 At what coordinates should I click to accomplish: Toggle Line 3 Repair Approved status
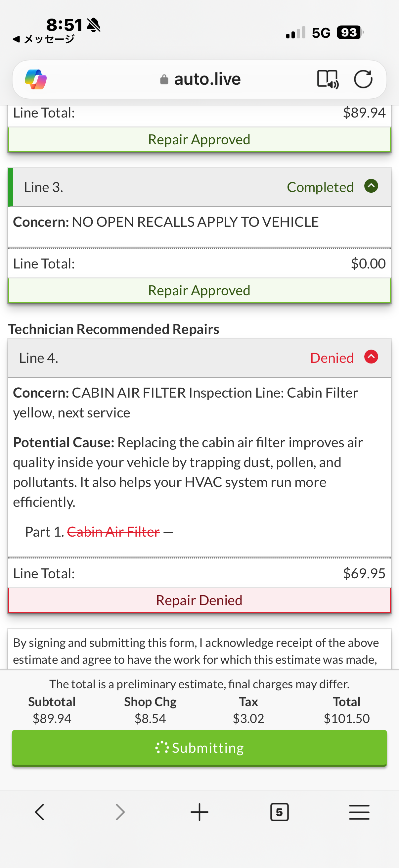(199, 290)
